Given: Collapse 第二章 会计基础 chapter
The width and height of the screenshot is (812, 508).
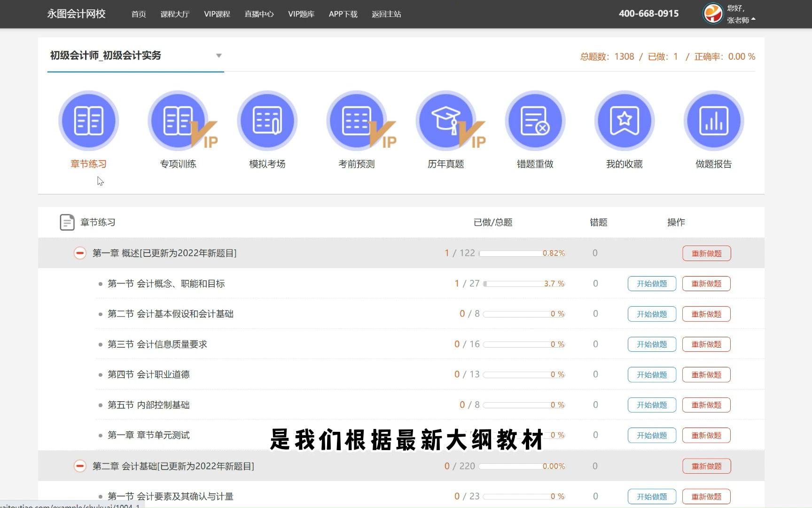Looking at the screenshot, I should (x=80, y=466).
